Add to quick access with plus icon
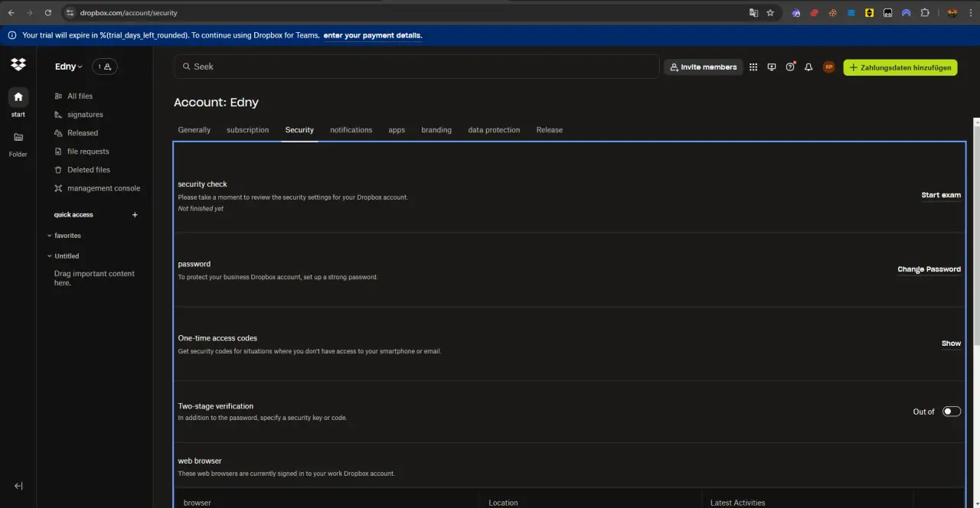980x508 pixels. 135,215
